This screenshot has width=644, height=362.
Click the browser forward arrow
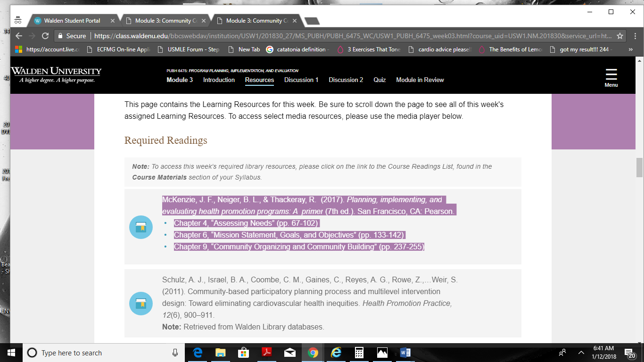(x=32, y=36)
